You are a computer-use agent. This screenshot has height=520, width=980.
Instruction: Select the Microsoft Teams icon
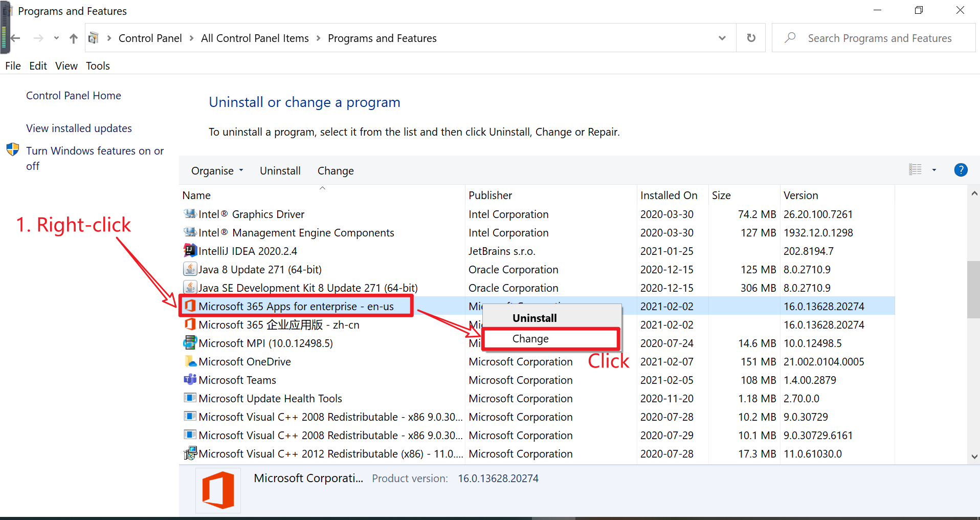pyautogui.click(x=190, y=379)
